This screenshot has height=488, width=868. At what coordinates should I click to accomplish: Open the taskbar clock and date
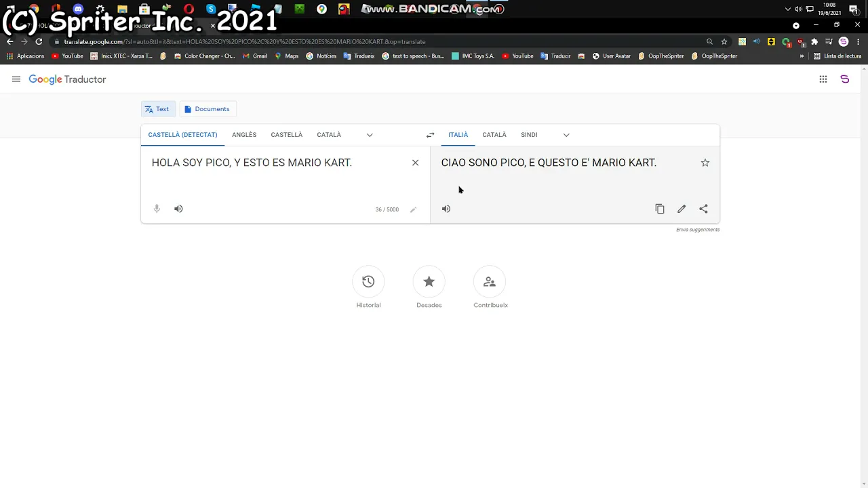pyautogui.click(x=829, y=9)
